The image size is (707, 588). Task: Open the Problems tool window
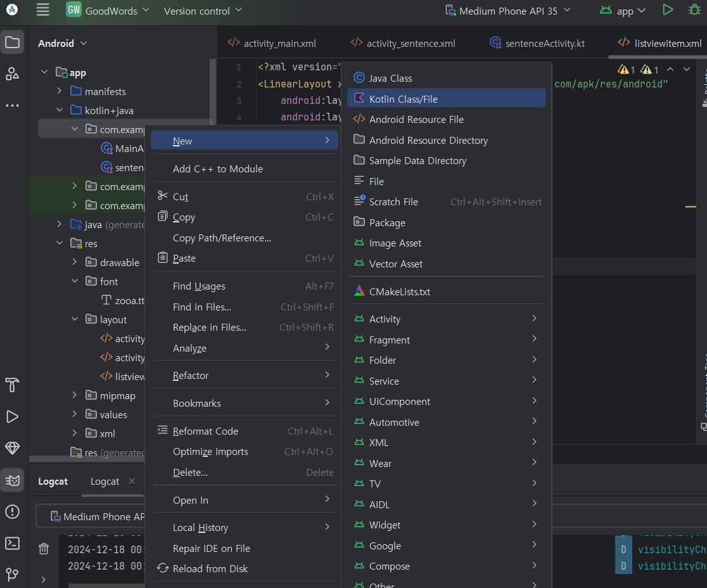coord(12,512)
